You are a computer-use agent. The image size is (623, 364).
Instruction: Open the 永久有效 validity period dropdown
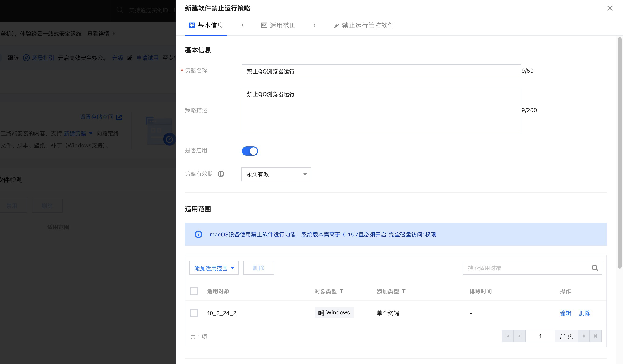tap(276, 174)
